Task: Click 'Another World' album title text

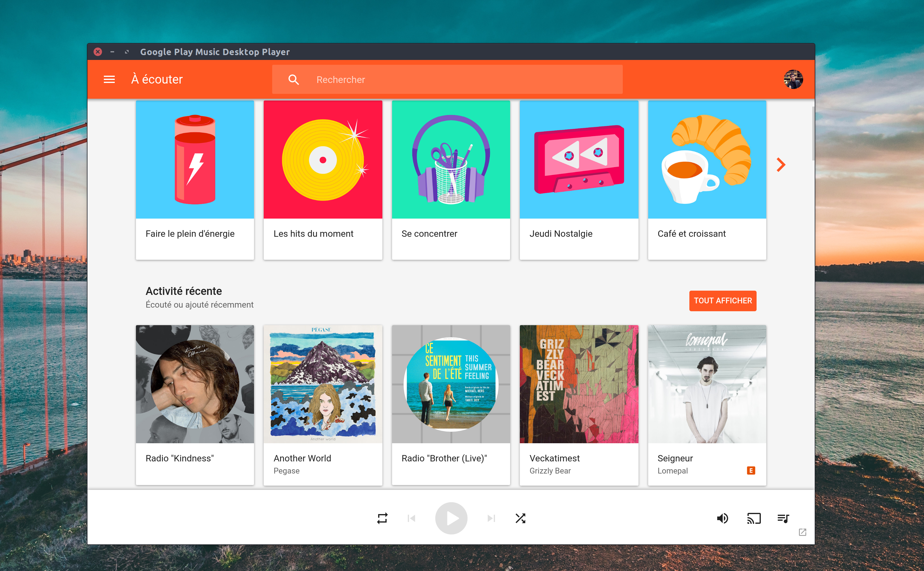Action: click(302, 458)
